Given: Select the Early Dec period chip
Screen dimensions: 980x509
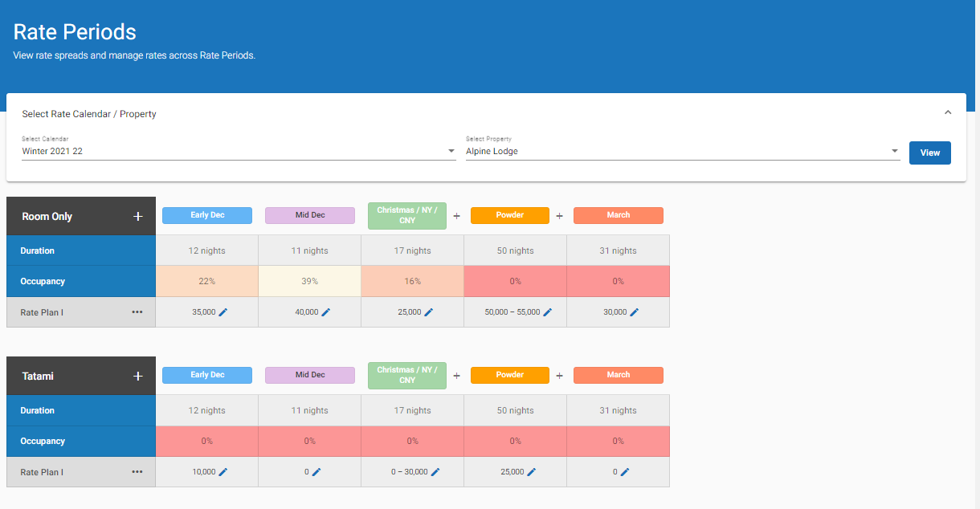Looking at the screenshot, I should pyautogui.click(x=206, y=215).
